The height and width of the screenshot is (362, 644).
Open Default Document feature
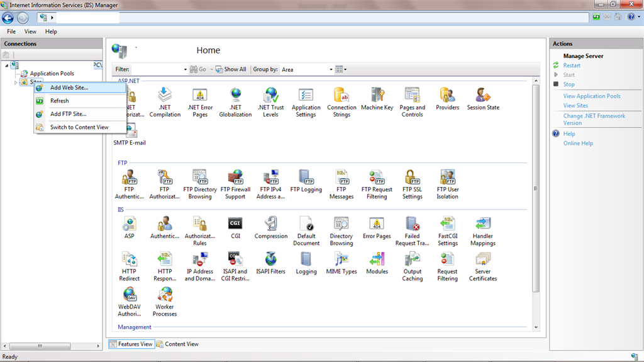(x=306, y=231)
